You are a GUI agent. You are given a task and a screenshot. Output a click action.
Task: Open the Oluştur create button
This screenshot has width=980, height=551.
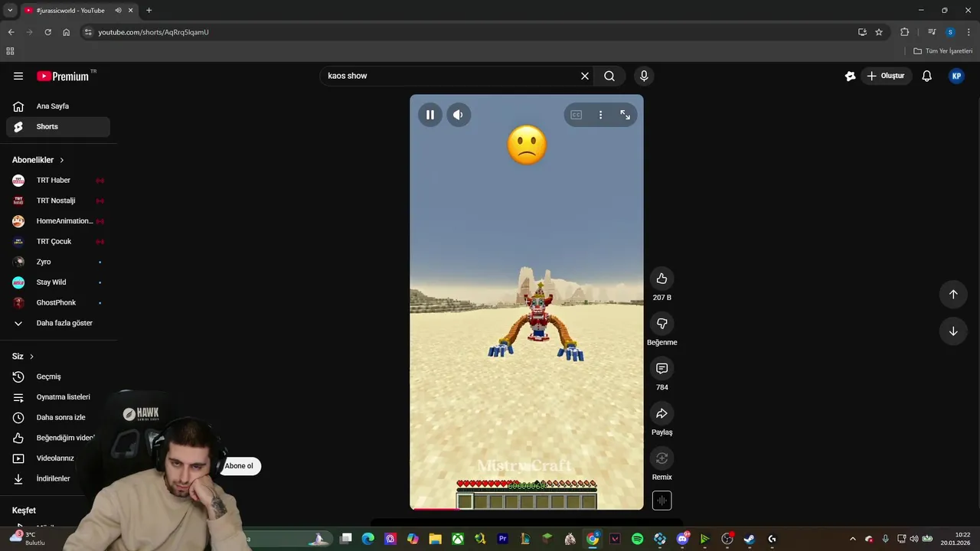pyautogui.click(x=885, y=76)
